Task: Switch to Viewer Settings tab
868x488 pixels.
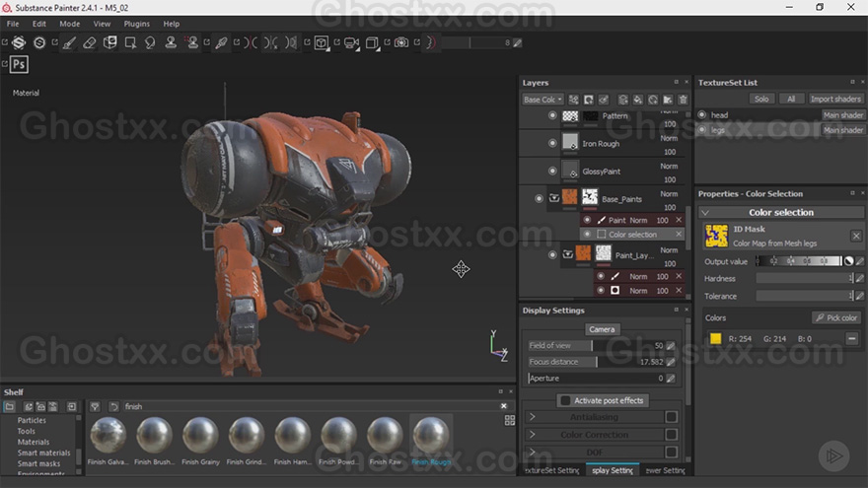Action: tap(666, 470)
